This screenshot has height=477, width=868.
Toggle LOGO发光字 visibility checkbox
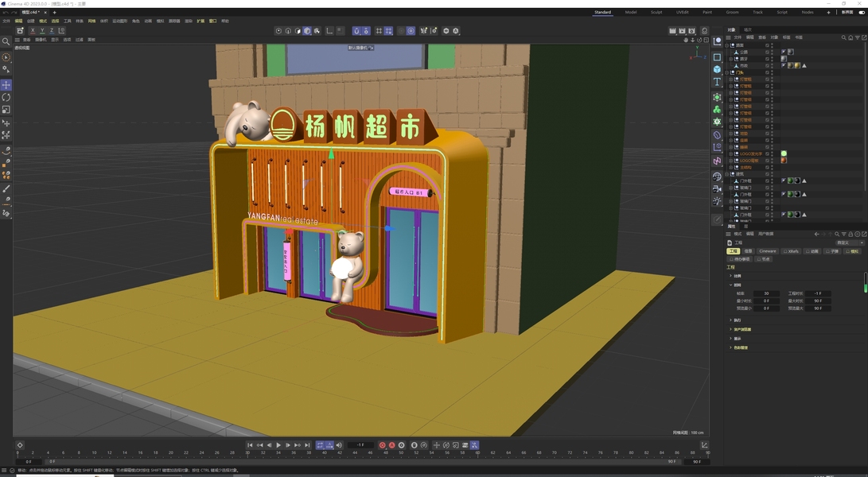(x=767, y=154)
